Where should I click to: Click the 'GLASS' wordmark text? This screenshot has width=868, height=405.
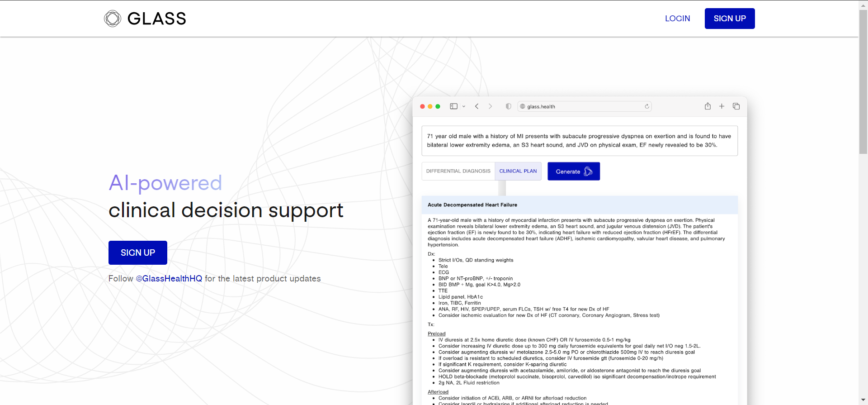[x=156, y=19]
